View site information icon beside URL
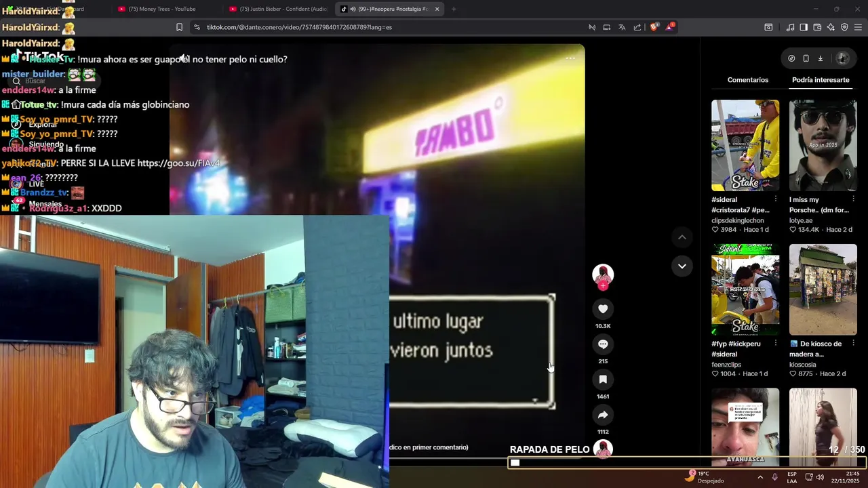 tap(197, 27)
